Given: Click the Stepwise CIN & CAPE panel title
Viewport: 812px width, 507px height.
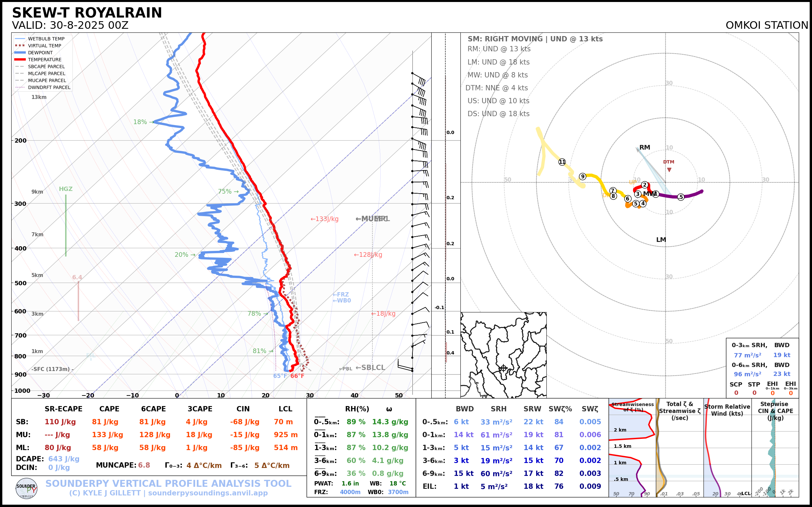Looking at the screenshot, I should point(775,411).
